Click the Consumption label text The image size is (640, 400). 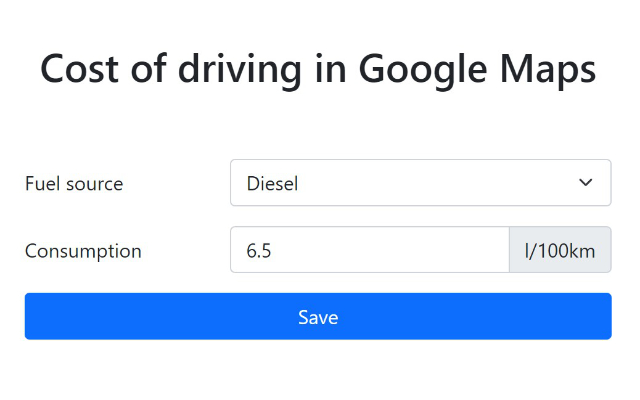click(83, 251)
